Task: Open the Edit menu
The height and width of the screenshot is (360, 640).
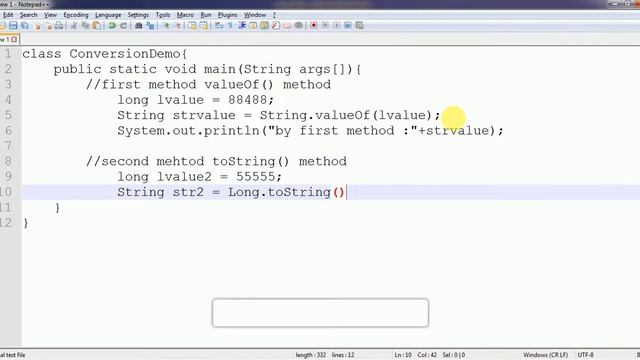Action: pyautogui.click(x=7, y=15)
